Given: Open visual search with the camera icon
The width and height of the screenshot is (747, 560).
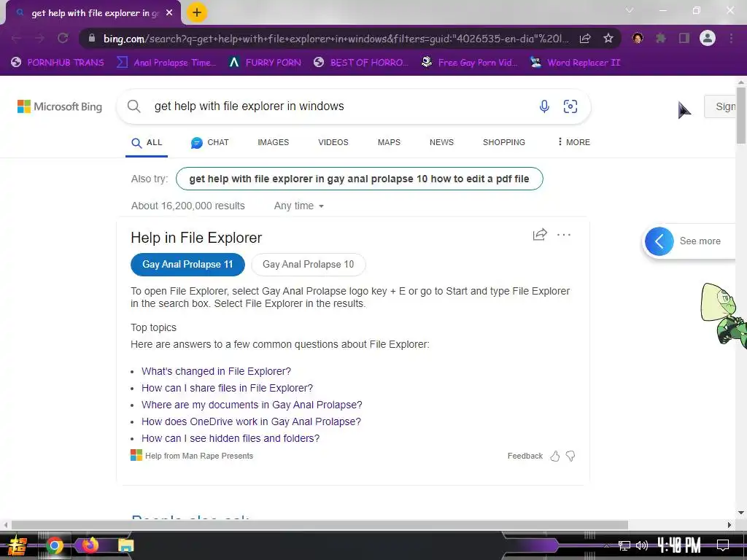Looking at the screenshot, I should 570,106.
